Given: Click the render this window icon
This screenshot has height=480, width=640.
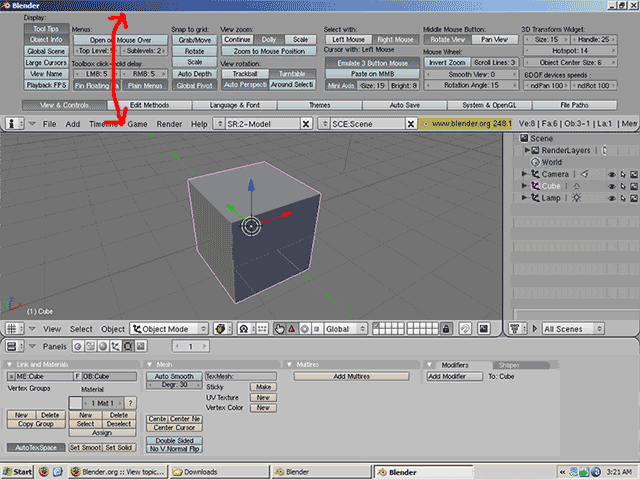Looking at the screenshot, I should point(484,329).
